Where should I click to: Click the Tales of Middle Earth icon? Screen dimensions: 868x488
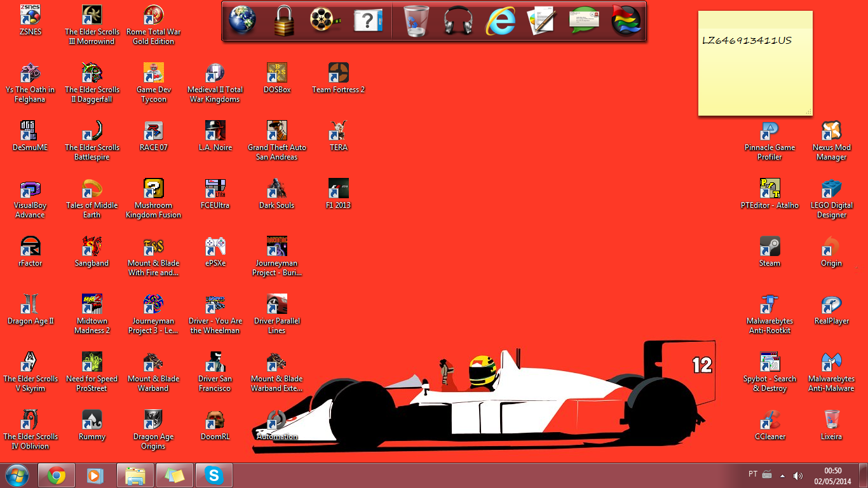[x=92, y=188]
